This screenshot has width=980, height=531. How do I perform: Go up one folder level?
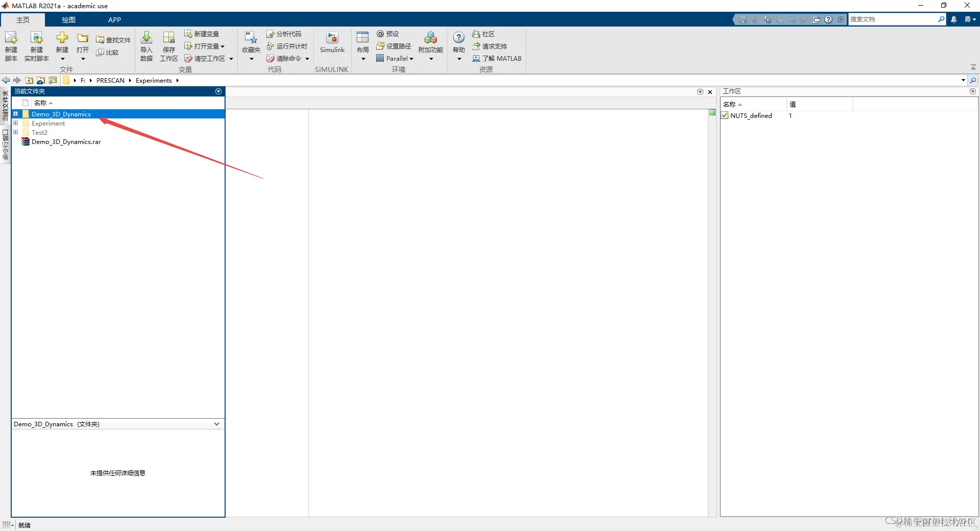tap(29, 80)
